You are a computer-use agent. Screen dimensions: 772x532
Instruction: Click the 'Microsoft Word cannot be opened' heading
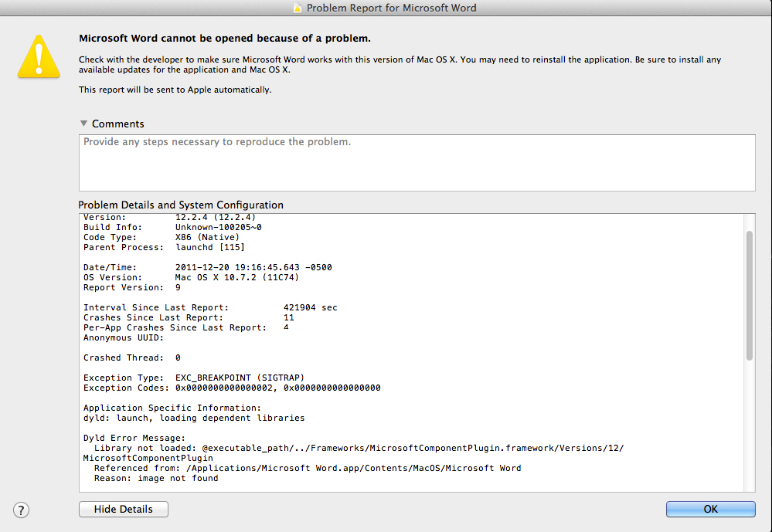click(225, 39)
